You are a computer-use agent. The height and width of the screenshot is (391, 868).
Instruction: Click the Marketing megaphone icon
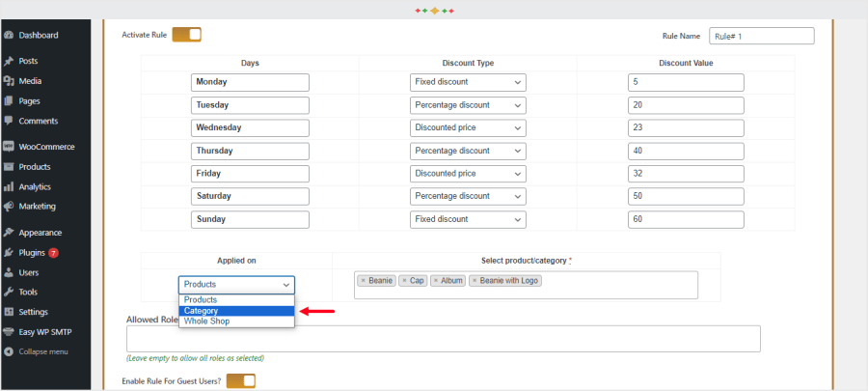pyautogui.click(x=9, y=206)
